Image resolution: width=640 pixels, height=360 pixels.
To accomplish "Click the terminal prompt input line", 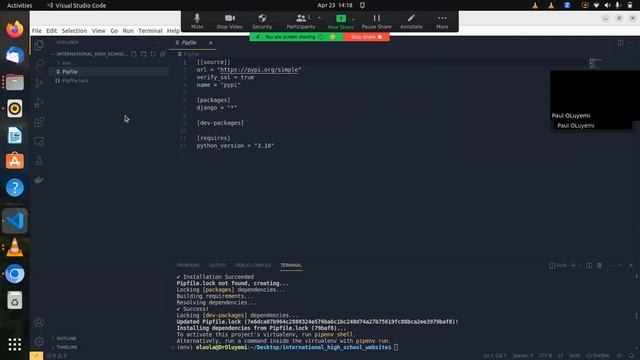I will [396, 347].
